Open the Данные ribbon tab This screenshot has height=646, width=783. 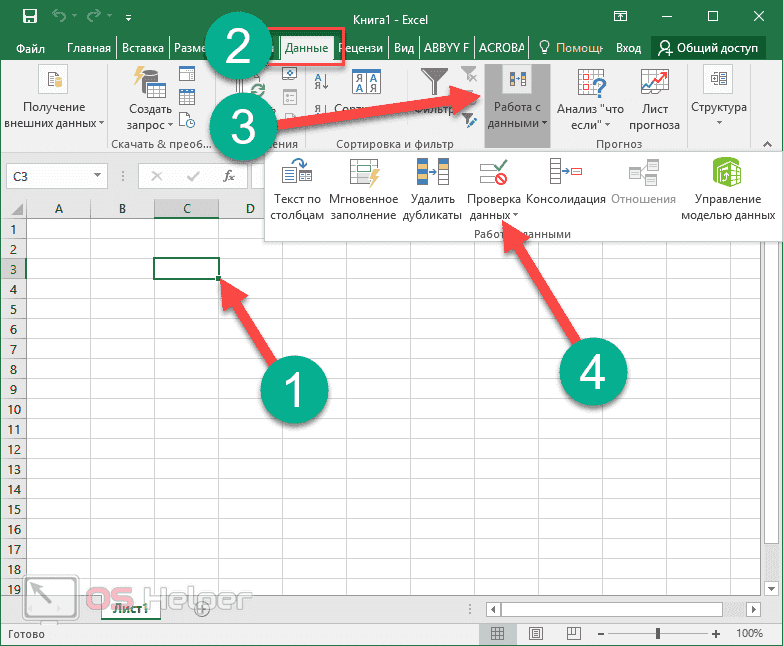pyautogui.click(x=305, y=48)
